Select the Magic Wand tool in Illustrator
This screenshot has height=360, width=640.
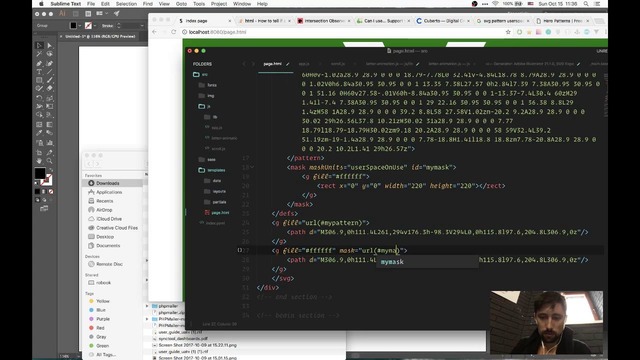[39, 54]
